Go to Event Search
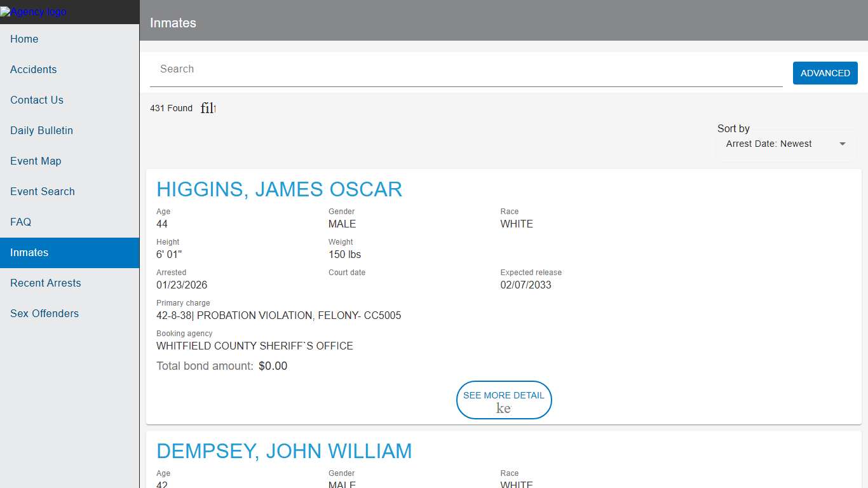Image resolution: width=868 pixels, height=488 pixels. pos(42,191)
